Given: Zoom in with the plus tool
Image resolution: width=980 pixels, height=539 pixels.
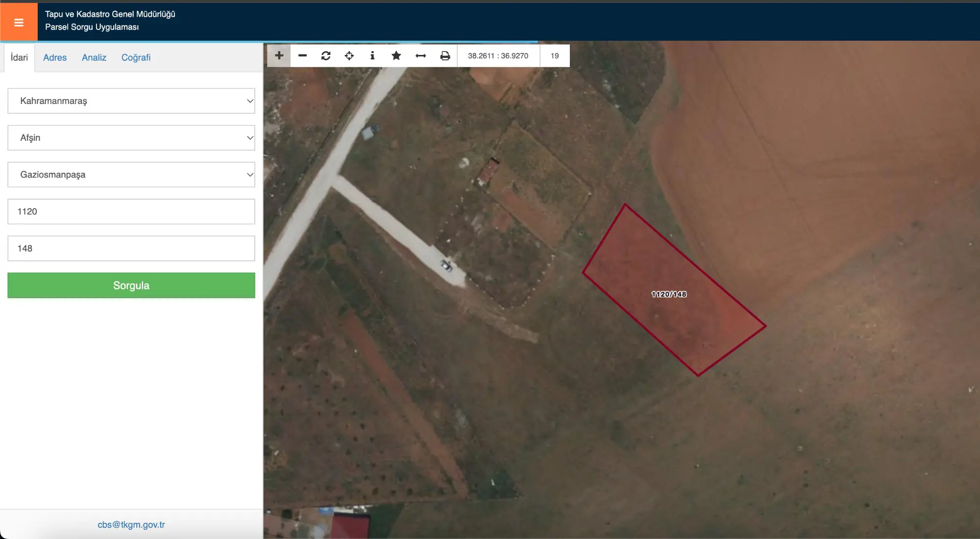Looking at the screenshot, I should coord(279,55).
